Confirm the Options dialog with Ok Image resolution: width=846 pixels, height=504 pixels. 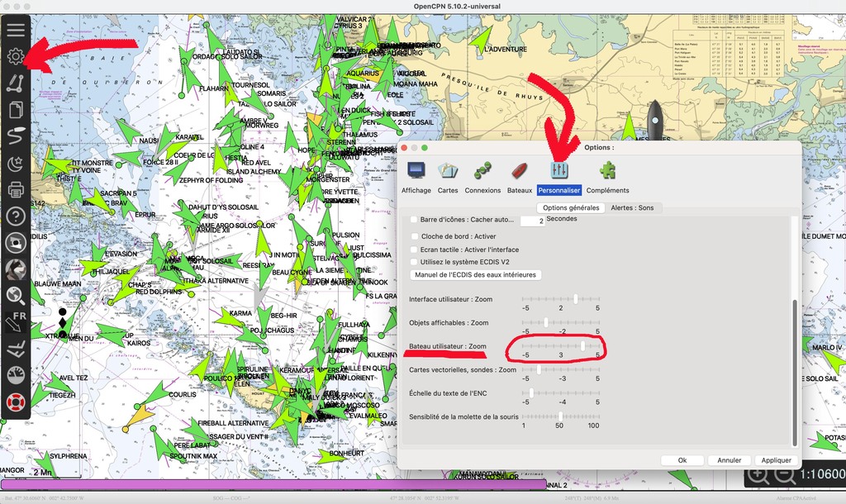pyautogui.click(x=682, y=460)
